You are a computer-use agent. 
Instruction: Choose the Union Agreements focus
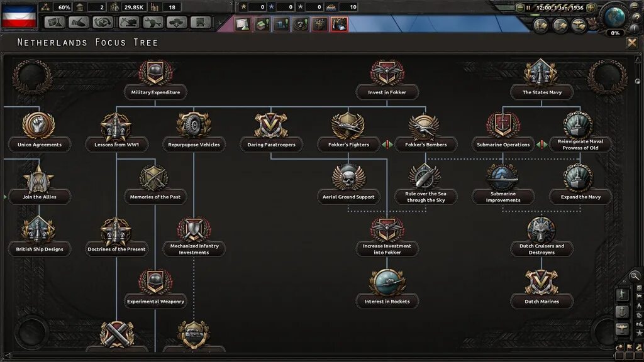click(x=40, y=132)
